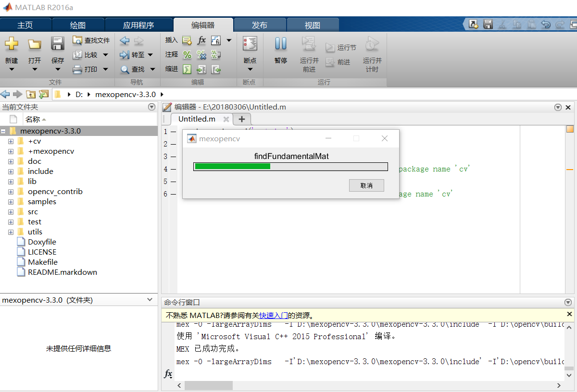
Task: Expand the doc folder
Action: (11, 161)
